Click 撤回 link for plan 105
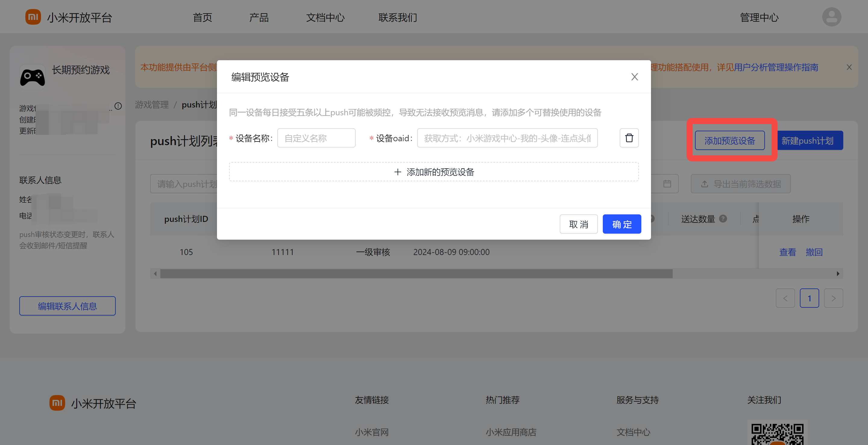Image resolution: width=868 pixels, height=445 pixels. tap(814, 252)
